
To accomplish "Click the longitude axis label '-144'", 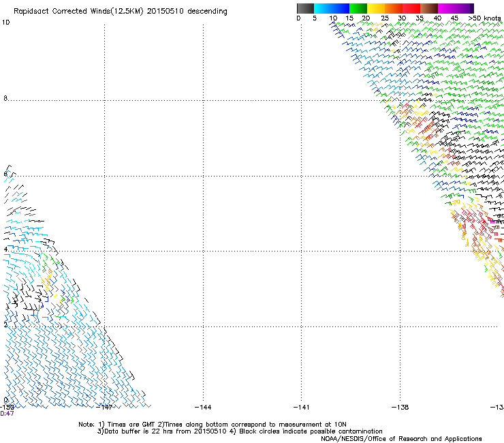I will (203, 408).
